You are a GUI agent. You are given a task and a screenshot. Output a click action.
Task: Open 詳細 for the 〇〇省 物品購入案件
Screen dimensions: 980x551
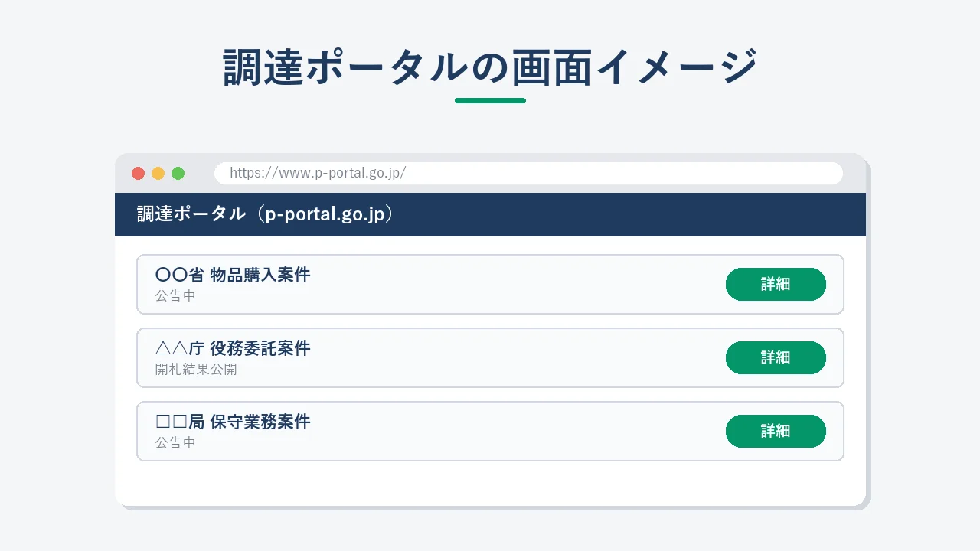776,284
